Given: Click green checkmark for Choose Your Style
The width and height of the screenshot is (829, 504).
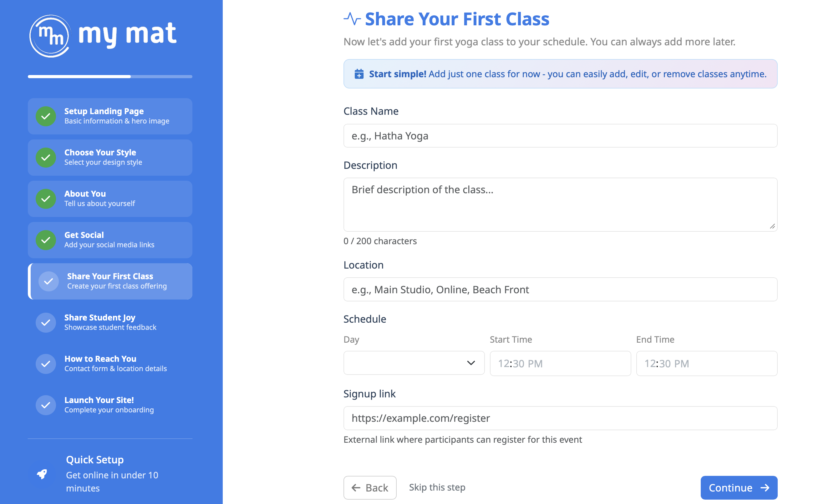Looking at the screenshot, I should click(x=46, y=158).
